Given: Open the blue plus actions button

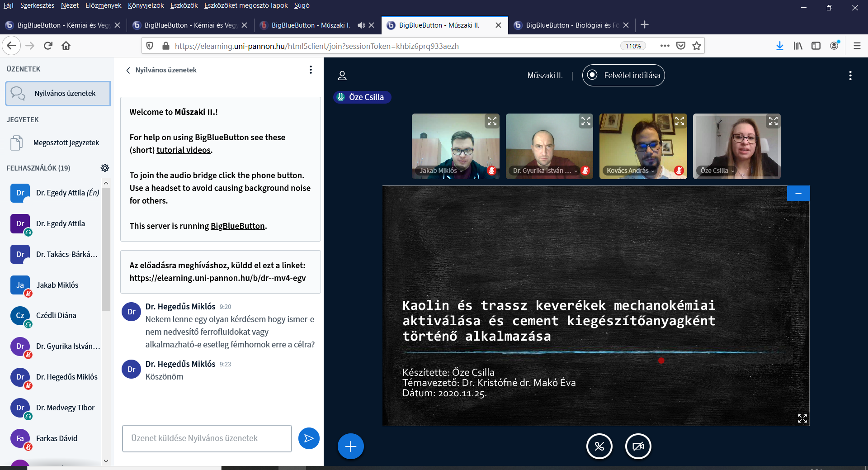Looking at the screenshot, I should (350, 446).
